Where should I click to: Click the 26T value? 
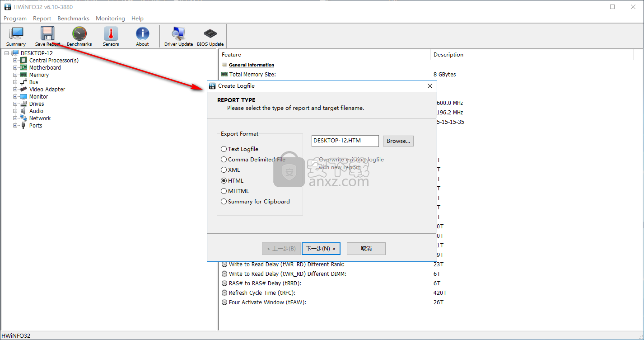(439, 302)
